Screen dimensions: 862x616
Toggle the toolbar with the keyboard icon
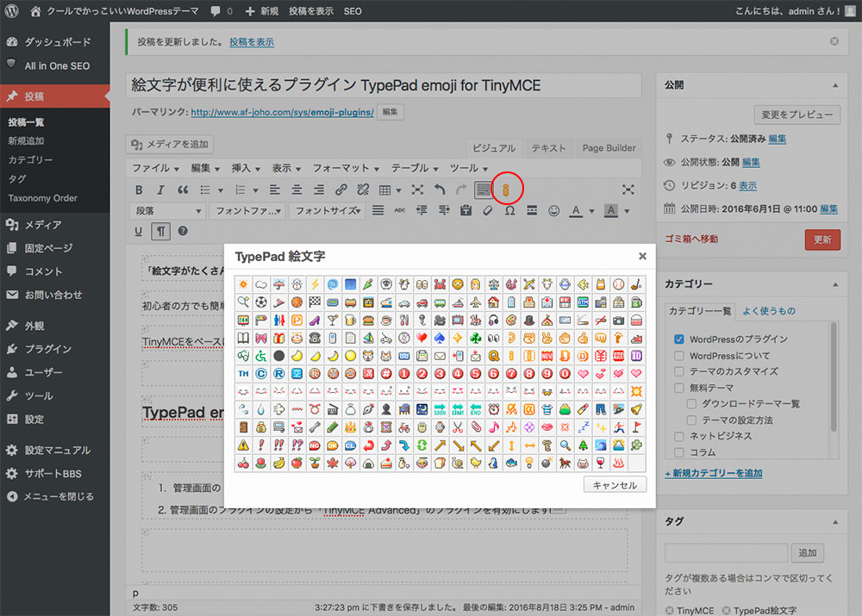tap(484, 190)
